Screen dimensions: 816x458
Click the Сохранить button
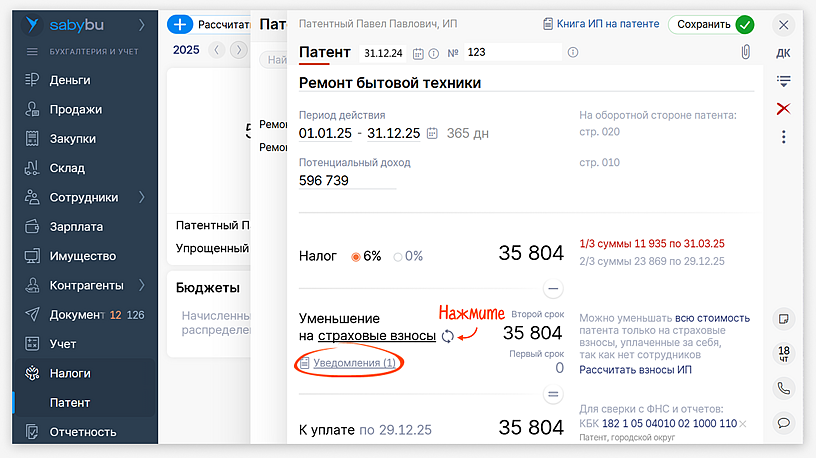[x=711, y=25]
